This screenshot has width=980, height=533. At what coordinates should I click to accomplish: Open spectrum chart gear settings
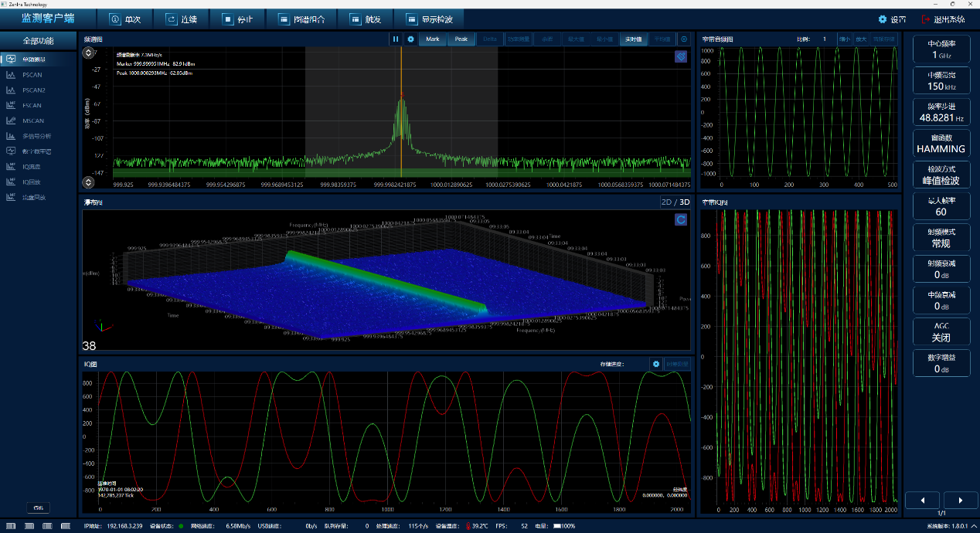click(410, 39)
